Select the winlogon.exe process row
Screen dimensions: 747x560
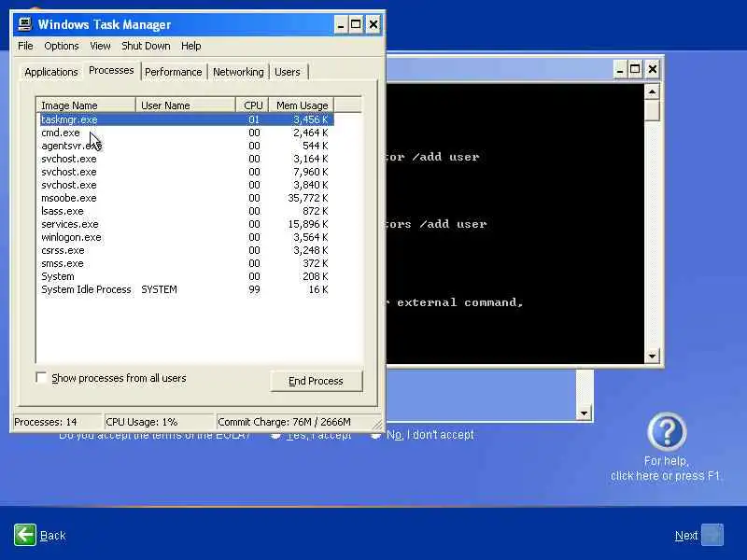(186, 237)
